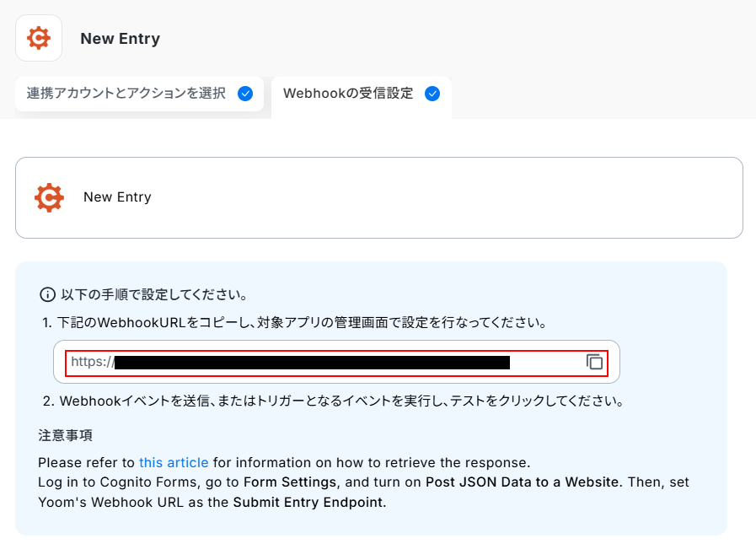This screenshot has width=756, height=549.
Task: Click the 以下の手順で設定してください instruction text
Action: [x=153, y=295]
